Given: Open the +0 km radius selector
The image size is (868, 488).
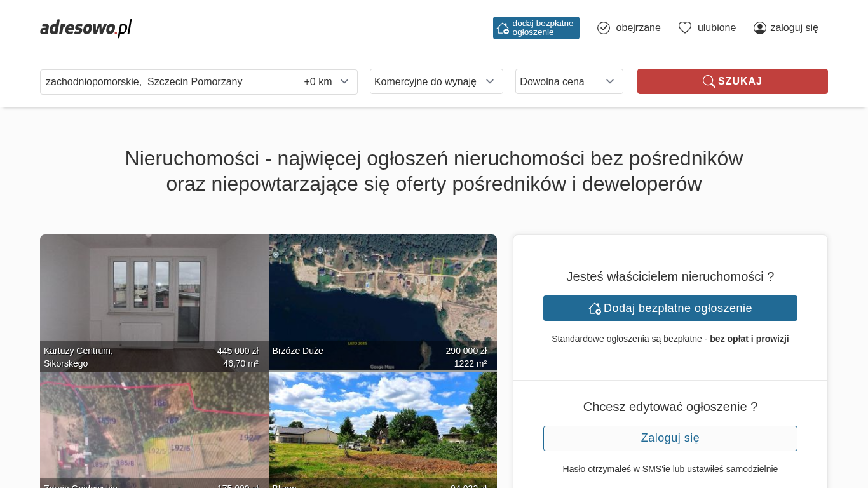Looking at the screenshot, I should point(318,81).
